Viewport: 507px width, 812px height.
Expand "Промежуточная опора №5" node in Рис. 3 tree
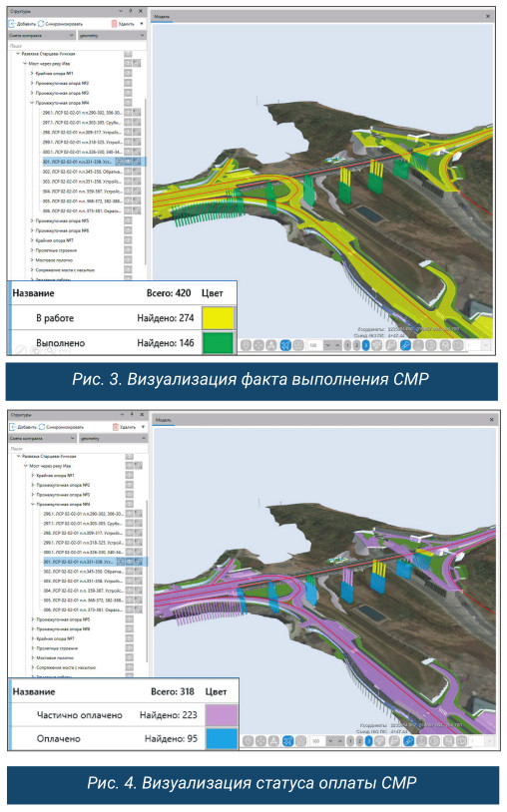pos(32,220)
